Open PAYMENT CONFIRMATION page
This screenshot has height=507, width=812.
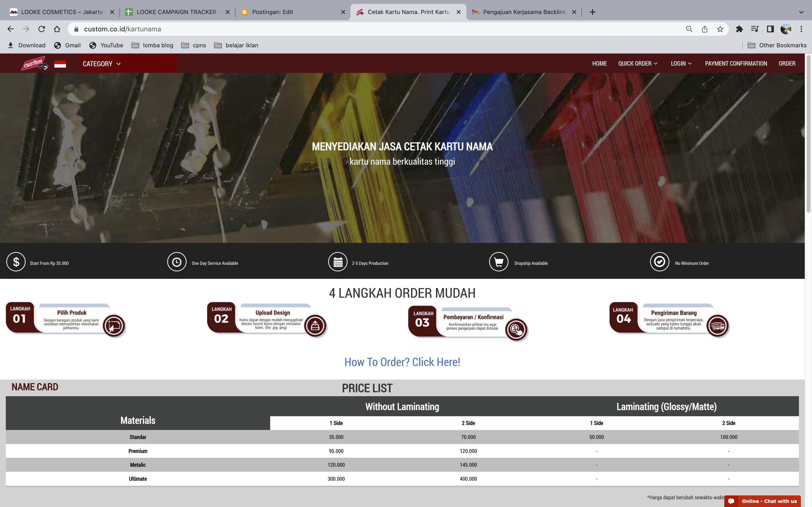pos(735,63)
